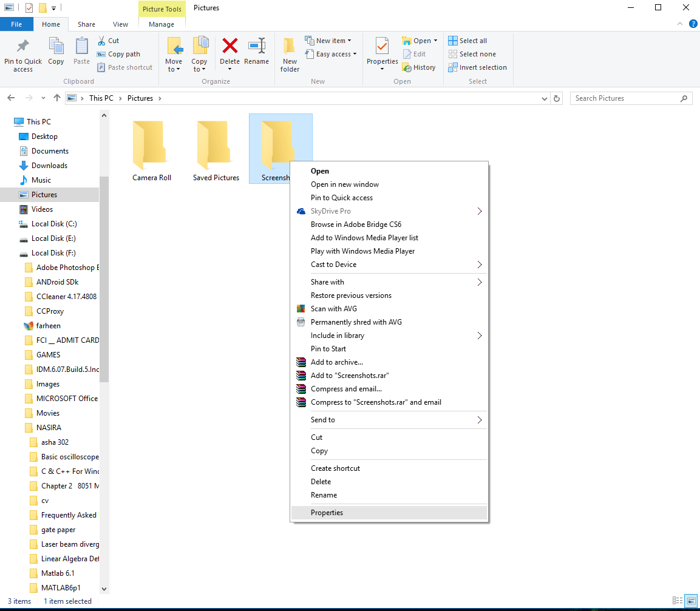700x611 pixels.
Task: Click the Rename icon in Organize group
Action: [256, 47]
